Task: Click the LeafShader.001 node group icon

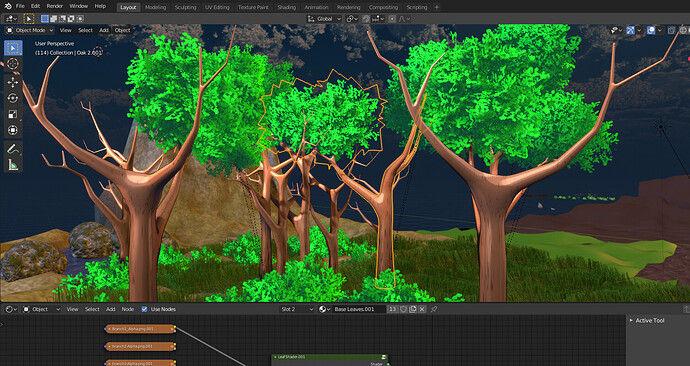Action: pyautogui.click(x=383, y=357)
